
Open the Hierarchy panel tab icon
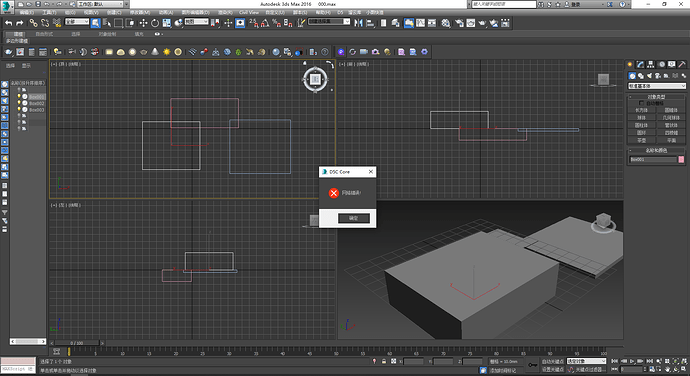click(650, 64)
